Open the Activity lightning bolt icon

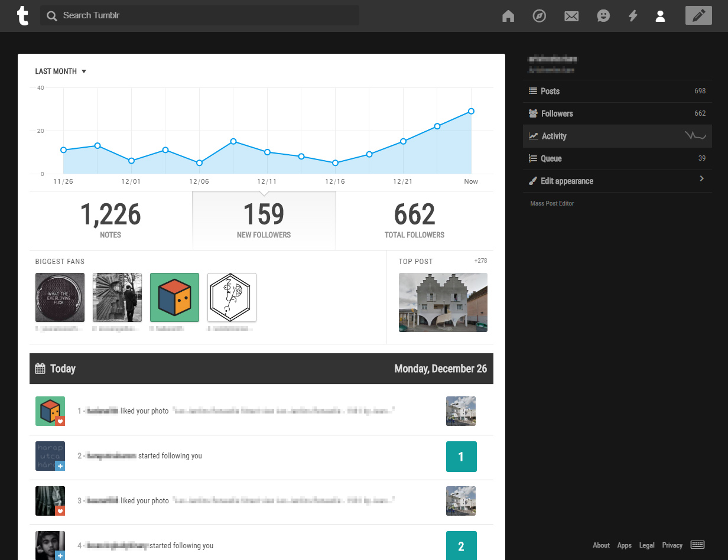point(633,16)
